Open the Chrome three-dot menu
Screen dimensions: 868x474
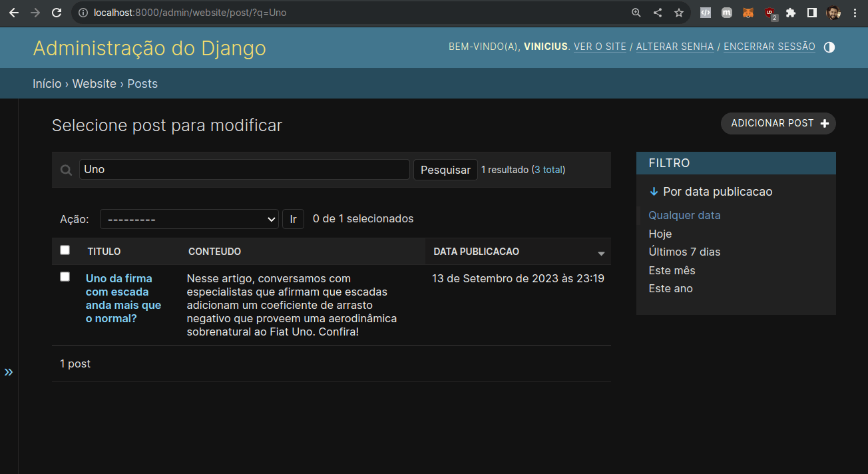[855, 13]
